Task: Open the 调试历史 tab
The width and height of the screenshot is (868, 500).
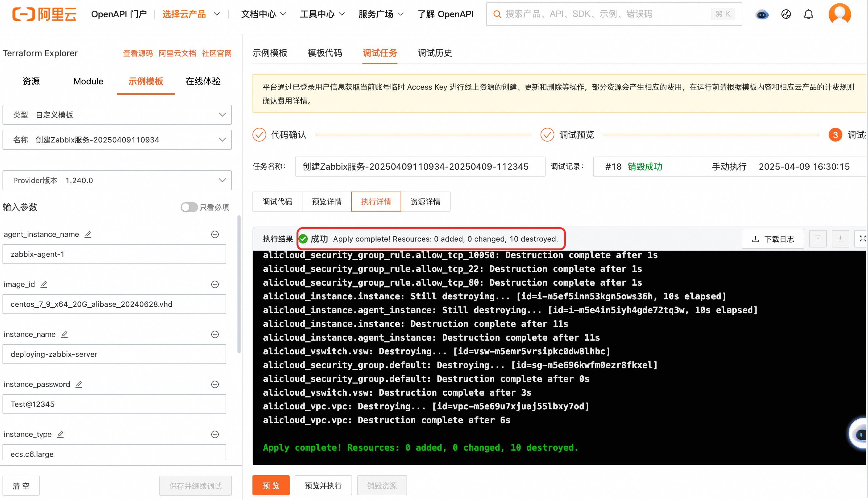Action: (435, 53)
